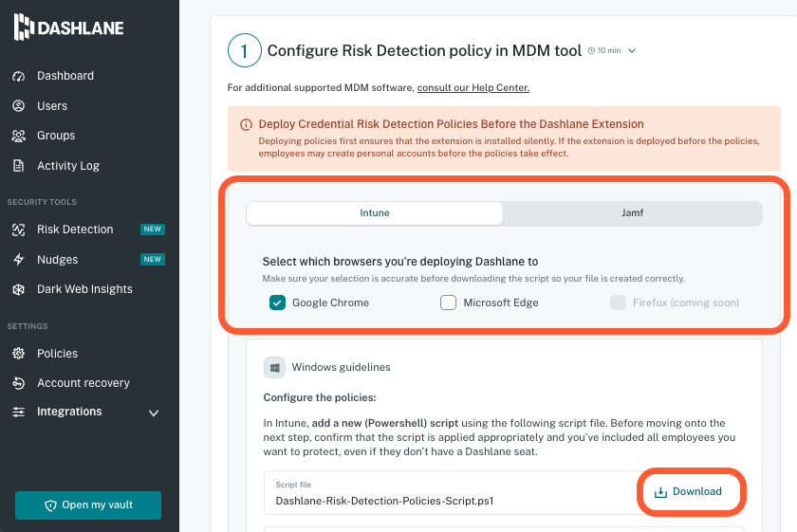Download the Risk Detection policies script
The image size is (797, 532).
(688, 492)
